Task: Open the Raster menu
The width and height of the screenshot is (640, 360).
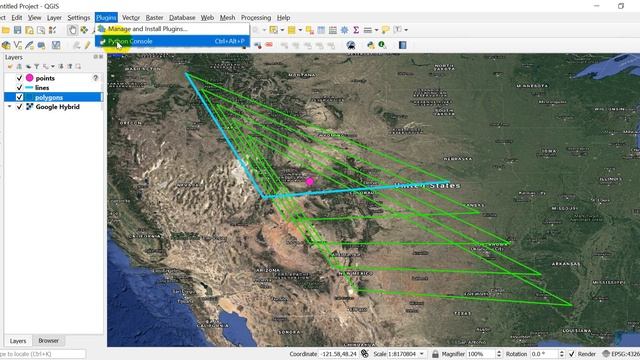Action: coord(154,18)
